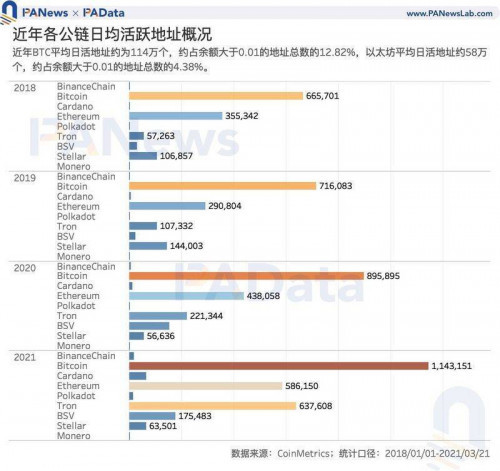The image size is (500, 471).
Task: Click the 2018 Bitcoin bar
Action: pyautogui.click(x=216, y=96)
